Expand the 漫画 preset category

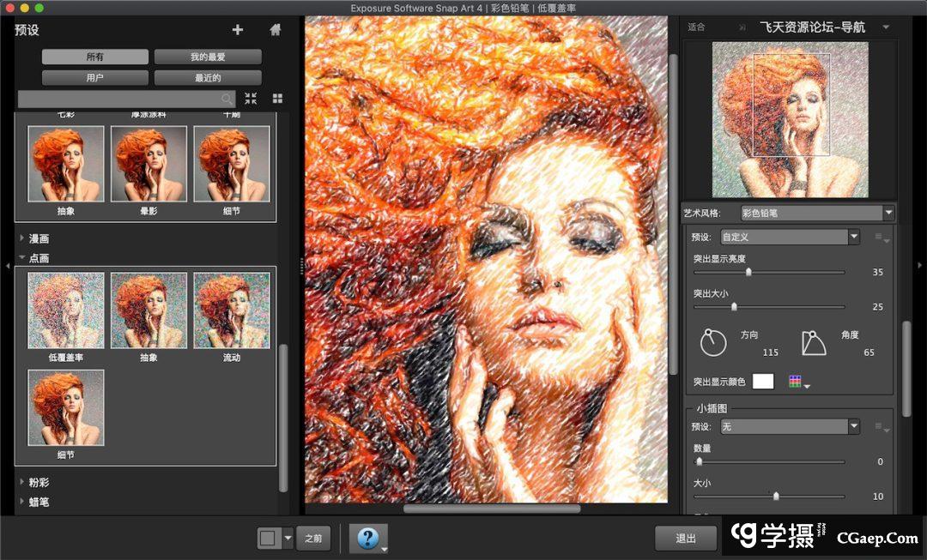pyautogui.click(x=22, y=238)
